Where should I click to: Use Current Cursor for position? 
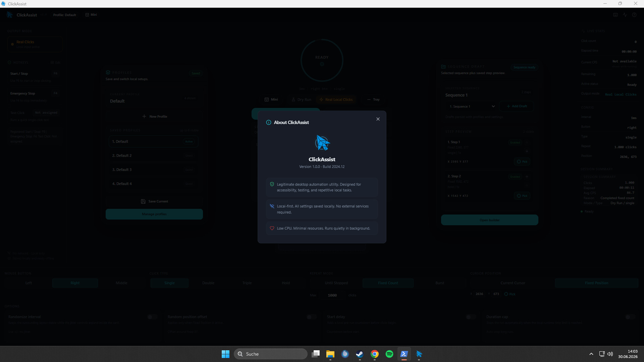(513, 283)
